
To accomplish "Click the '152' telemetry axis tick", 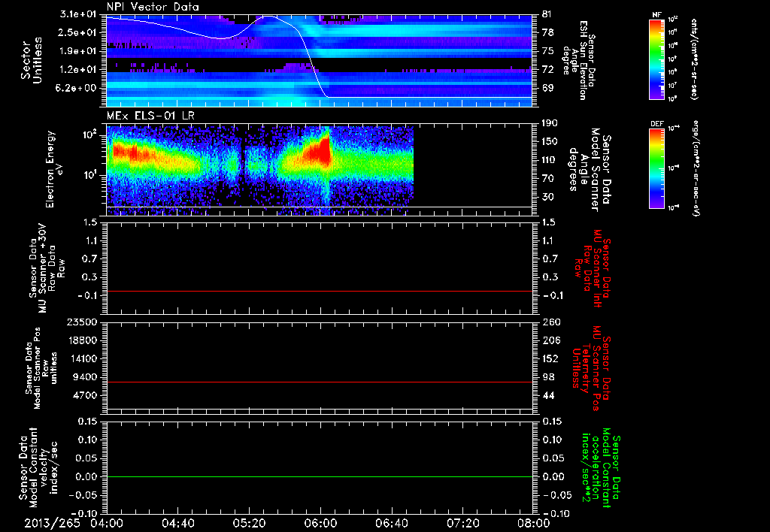I will click(550, 358).
